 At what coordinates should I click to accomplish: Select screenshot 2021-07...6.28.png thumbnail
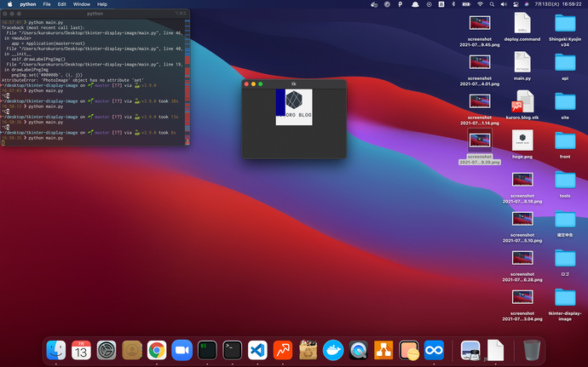point(522,258)
